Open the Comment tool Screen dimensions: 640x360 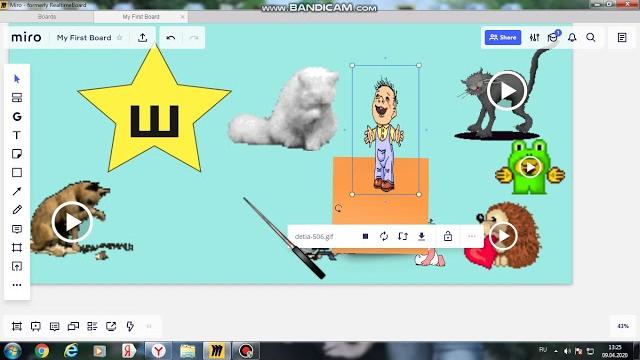point(17,229)
